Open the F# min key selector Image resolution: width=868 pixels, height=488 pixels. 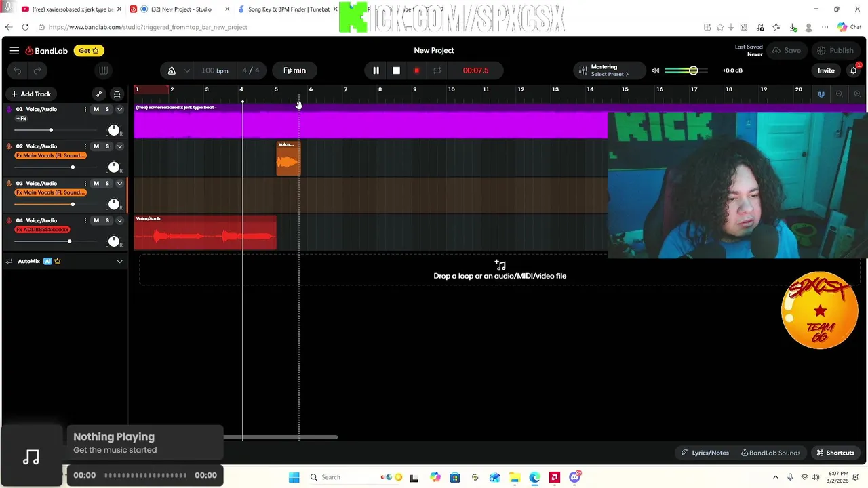pos(294,70)
